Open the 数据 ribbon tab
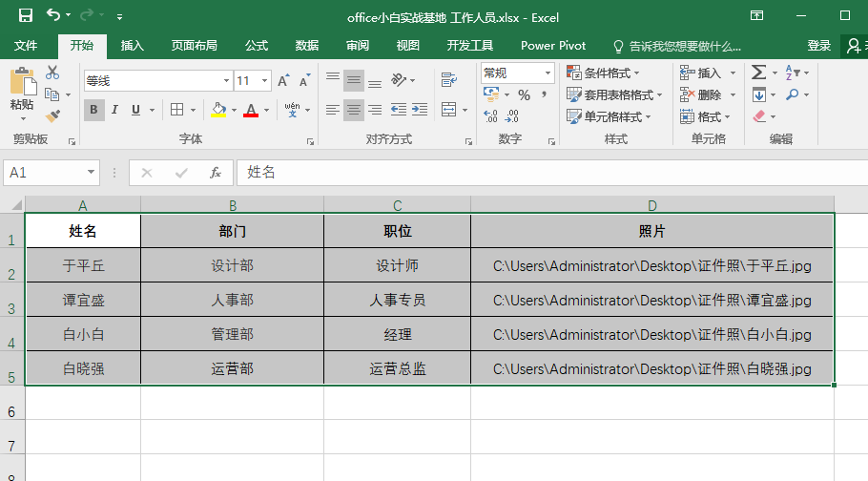 coord(306,46)
